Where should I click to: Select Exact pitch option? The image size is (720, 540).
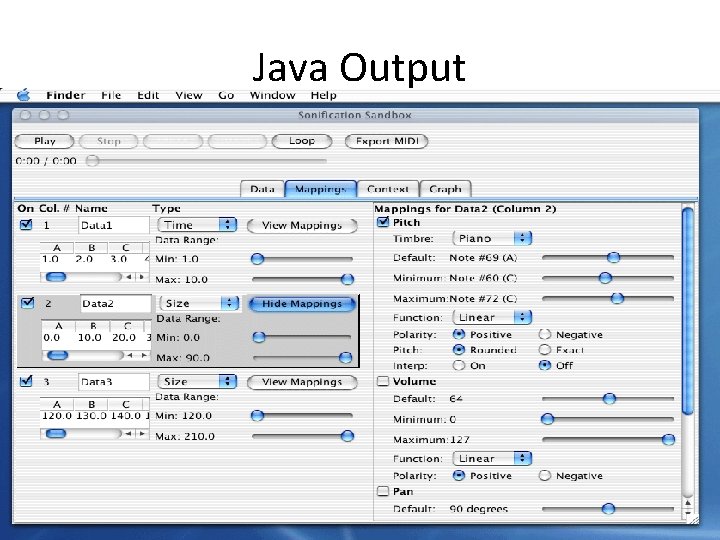(545, 350)
